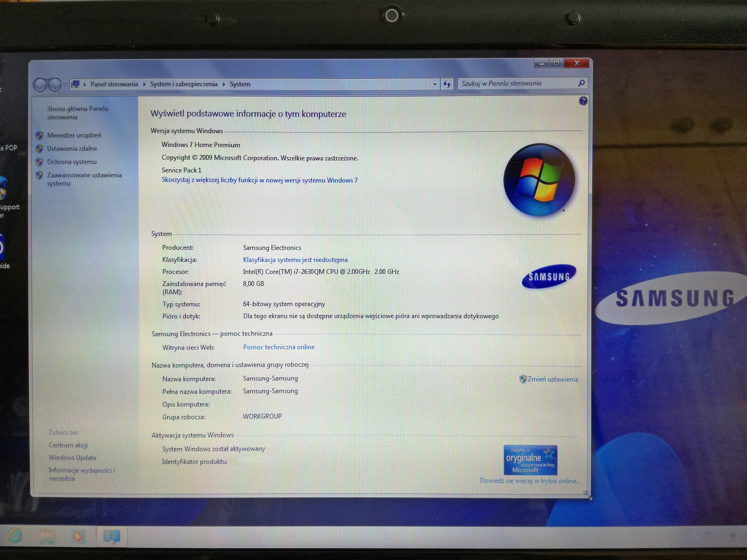Click the Back navigation arrow button

[40, 85]
